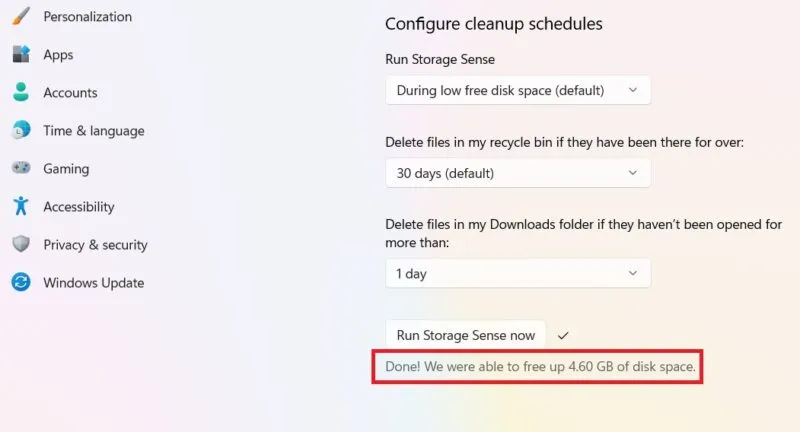Click the Accessibility figure icon
Screen dimensions: 800x432
click(x=21, y=207)
